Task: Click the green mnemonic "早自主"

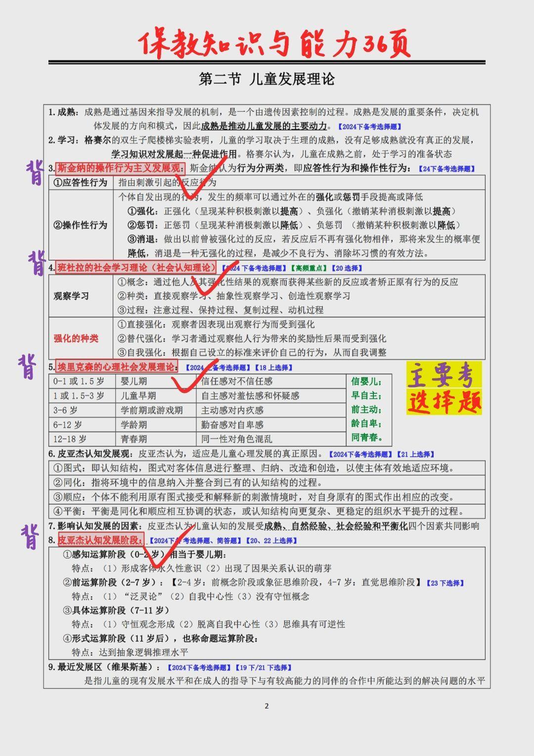Action: [365, 395]
